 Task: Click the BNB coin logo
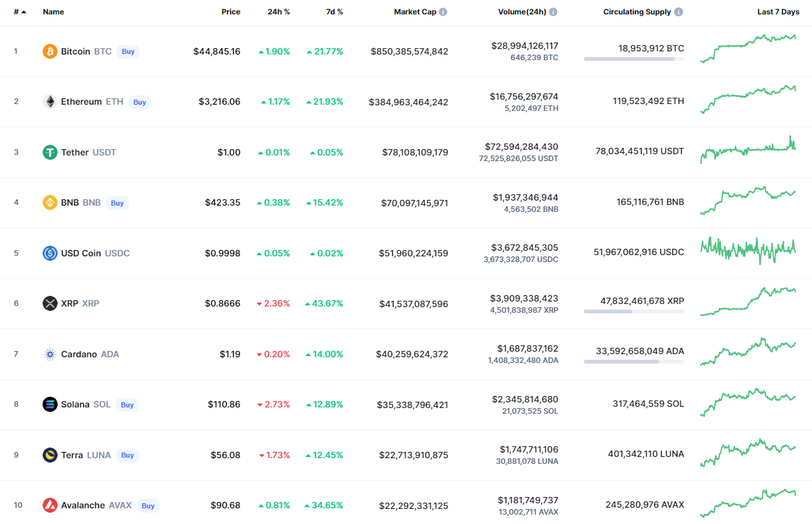(x=50, y=202)
